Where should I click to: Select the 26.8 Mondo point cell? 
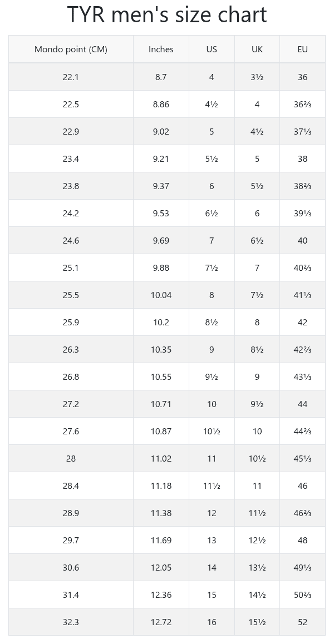click(71, 377)
